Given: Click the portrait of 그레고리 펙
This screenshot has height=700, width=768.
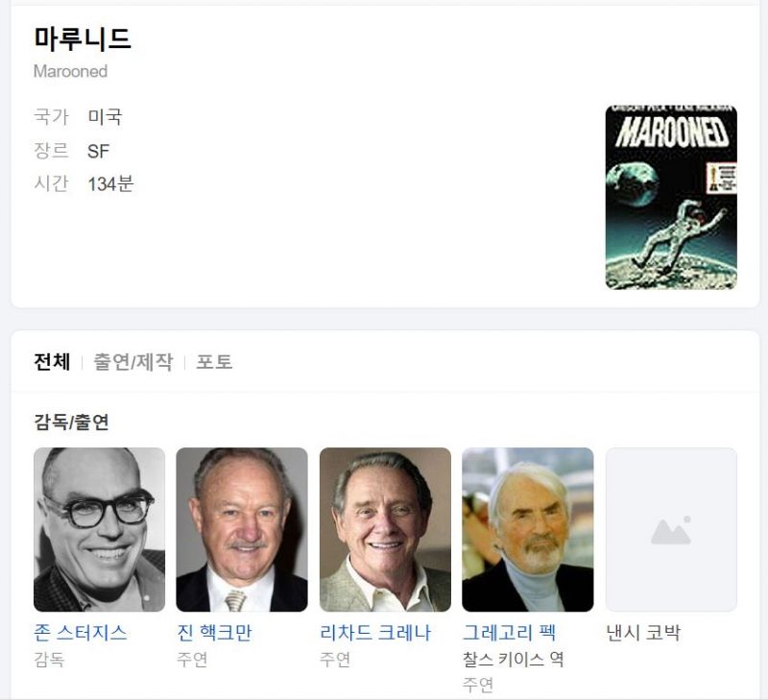Looking at the screenshot, I should (x=527, y=529).
